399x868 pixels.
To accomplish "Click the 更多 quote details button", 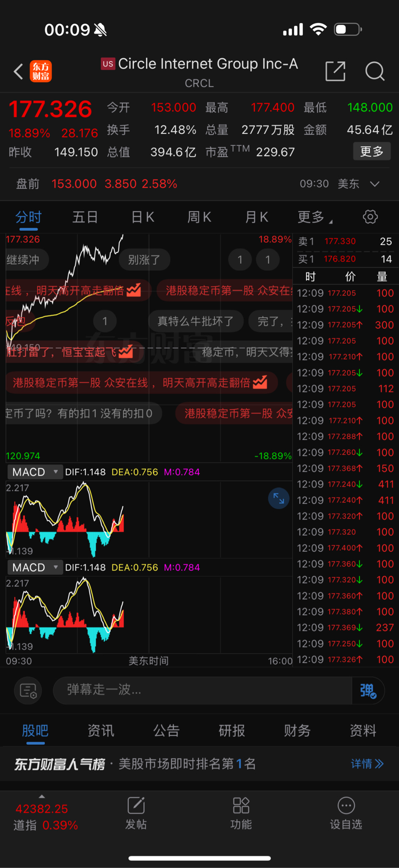I will coord(372,151).
